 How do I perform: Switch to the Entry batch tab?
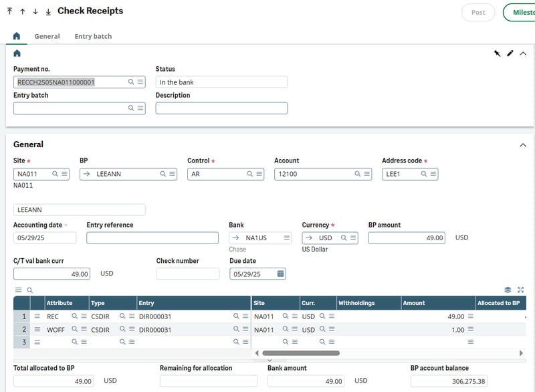point(93,36)
